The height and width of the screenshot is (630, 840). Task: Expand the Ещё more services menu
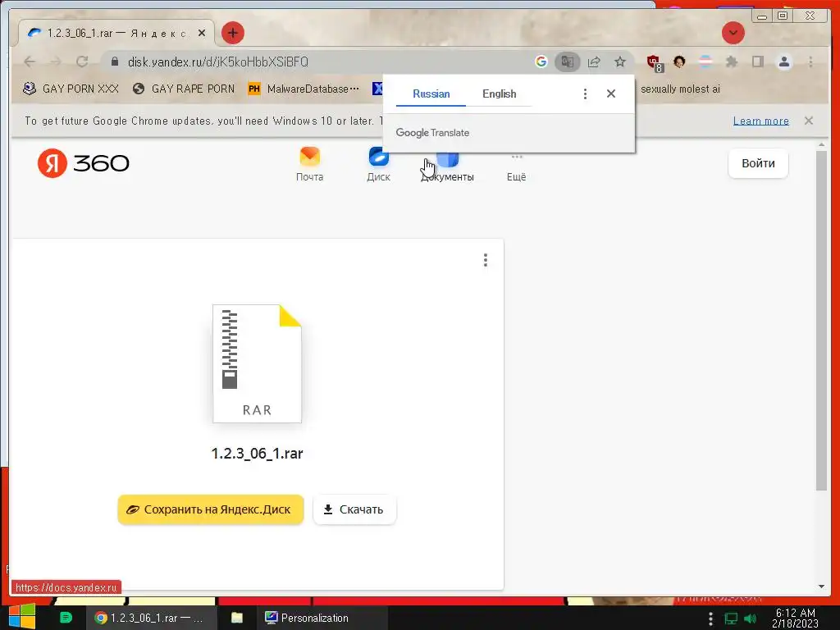point(517,168)
